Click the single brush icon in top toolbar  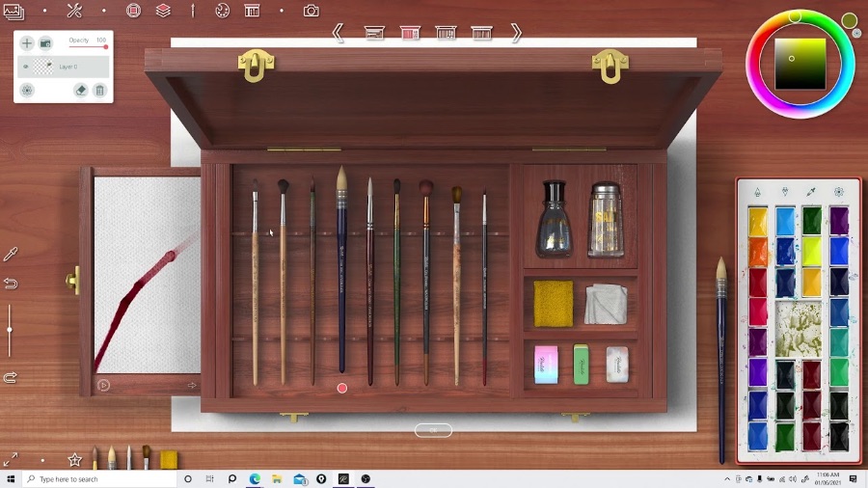[193, 11]
